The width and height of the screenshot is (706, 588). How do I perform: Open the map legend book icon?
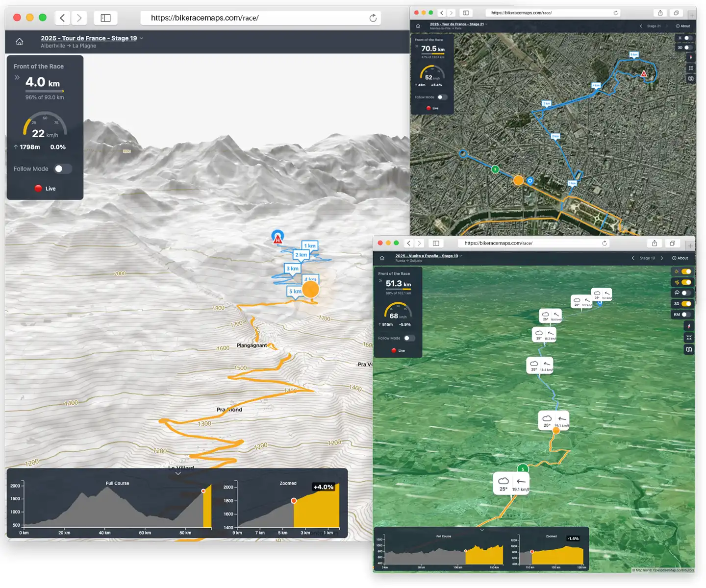coord(689,349)
